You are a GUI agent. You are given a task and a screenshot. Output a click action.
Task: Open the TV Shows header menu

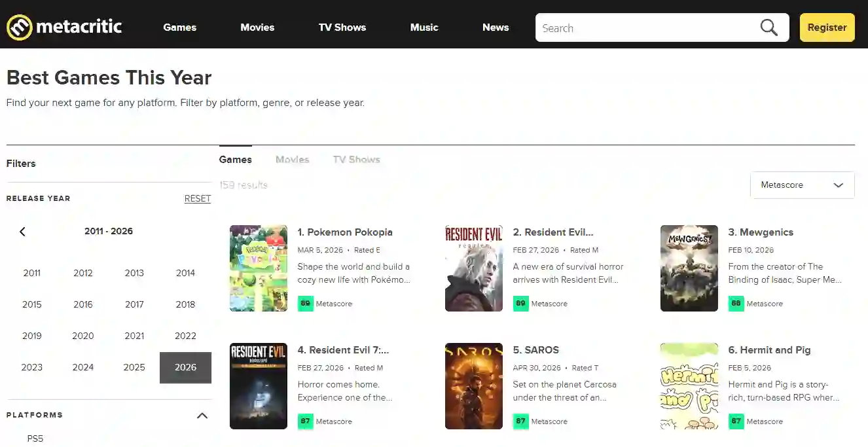pos(342,27)
